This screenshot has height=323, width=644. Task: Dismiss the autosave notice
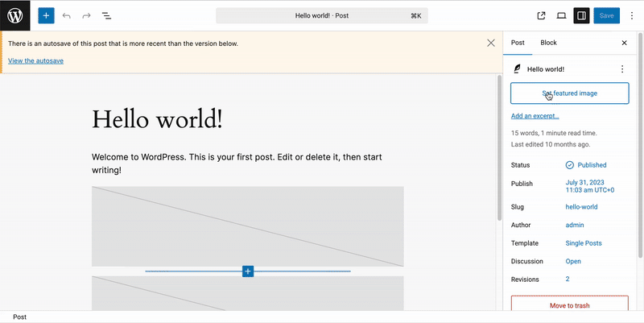click(491, 43)
